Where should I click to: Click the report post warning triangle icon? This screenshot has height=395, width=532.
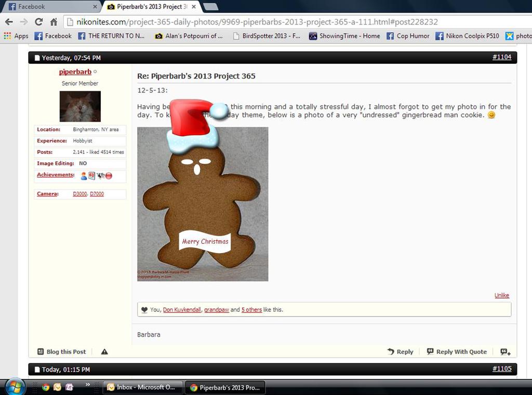point(104,352)
